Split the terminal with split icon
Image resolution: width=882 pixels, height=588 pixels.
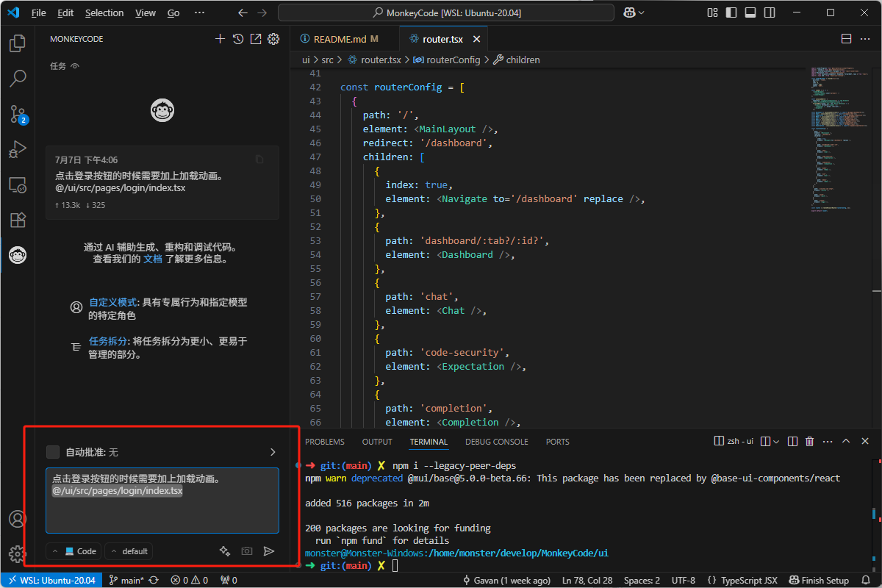coord(792,442)
